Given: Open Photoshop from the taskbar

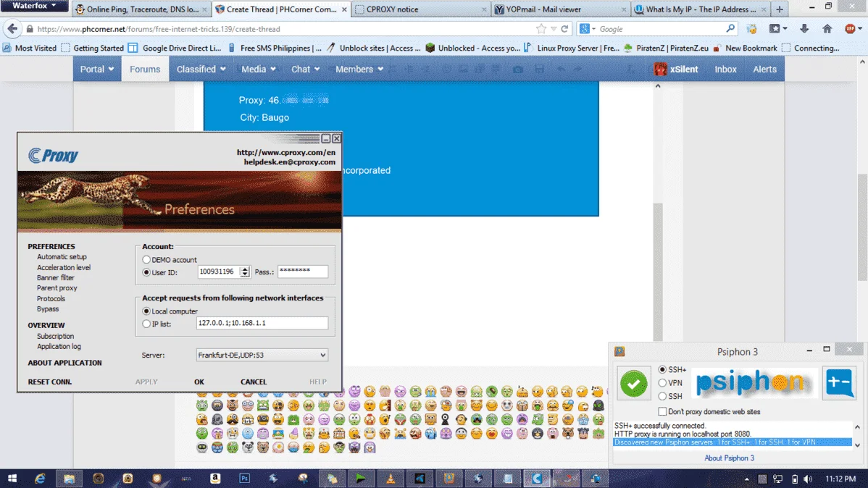Looking at the screenshot, I should [244, 479].
